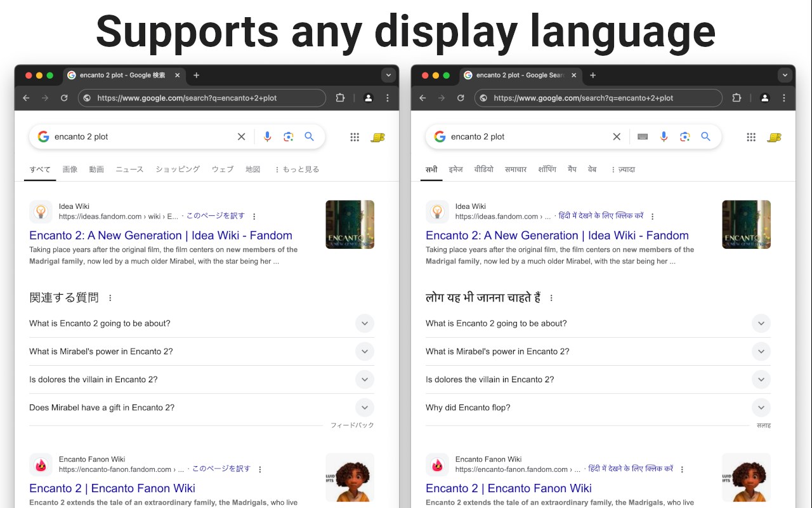Open options dots beside Fanon Wiki result left window
This screenshot has width=812, height=508.
click(x=259, y=469)
